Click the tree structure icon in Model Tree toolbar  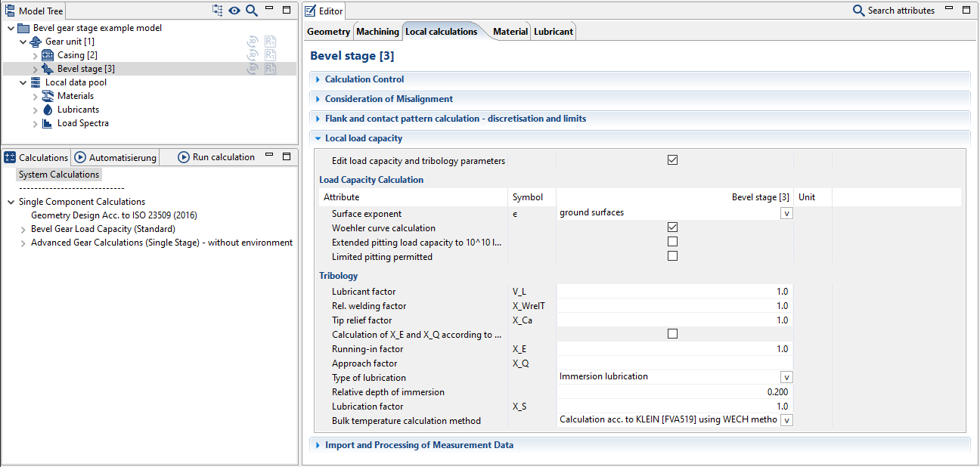[217, 10]
